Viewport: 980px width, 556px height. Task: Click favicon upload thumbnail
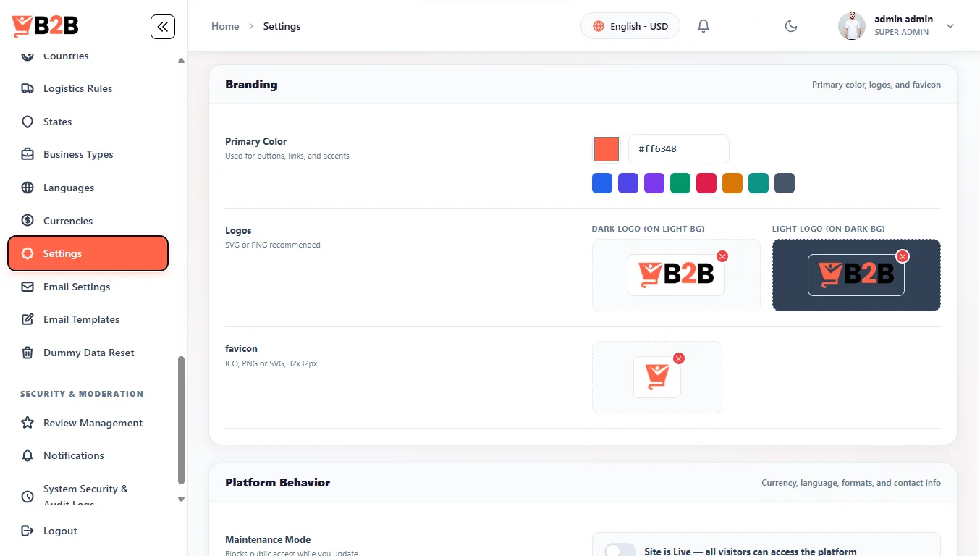point(657,377)
